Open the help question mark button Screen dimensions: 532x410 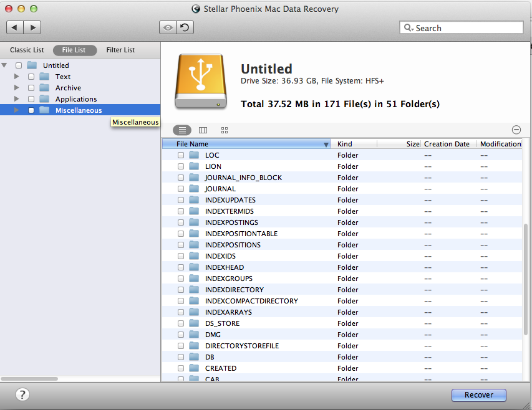pyautogui.click(x=22, y=394)
